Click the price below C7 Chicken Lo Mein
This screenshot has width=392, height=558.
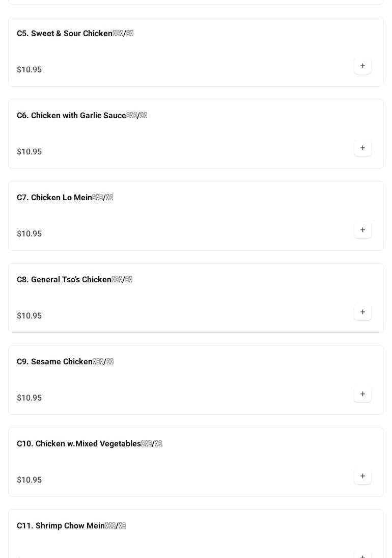[30, 234]
